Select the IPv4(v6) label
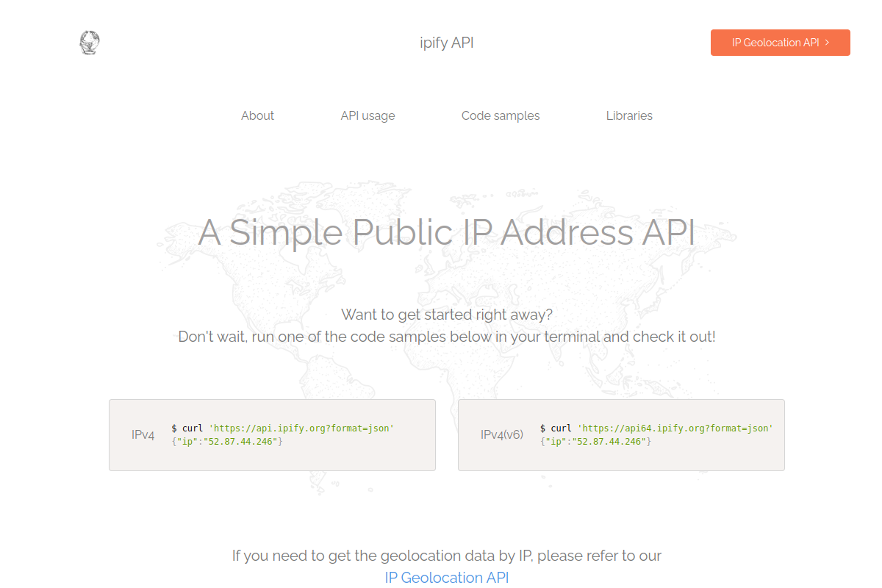This screenshot has width=882, height=588. [x=502, y=434]
